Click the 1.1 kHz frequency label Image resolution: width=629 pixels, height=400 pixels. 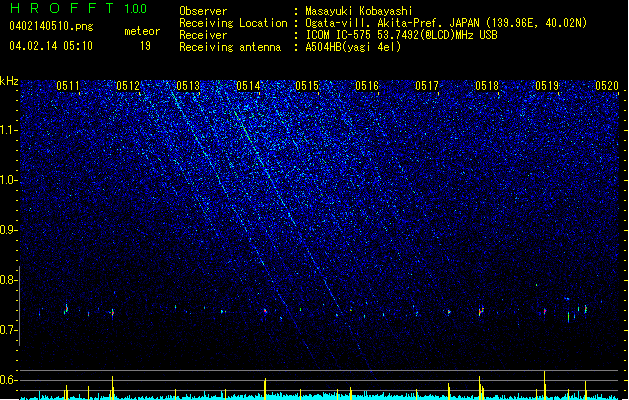[x=8, y=130]
